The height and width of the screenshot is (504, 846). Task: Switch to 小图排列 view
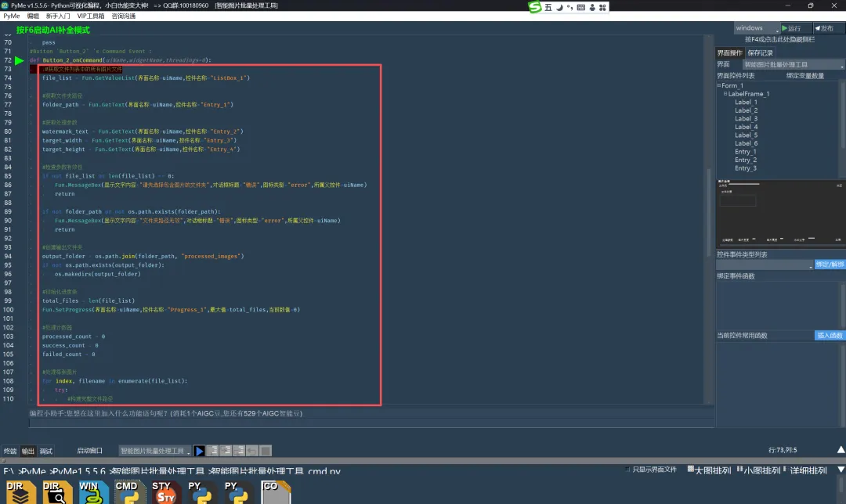(758, 470)
